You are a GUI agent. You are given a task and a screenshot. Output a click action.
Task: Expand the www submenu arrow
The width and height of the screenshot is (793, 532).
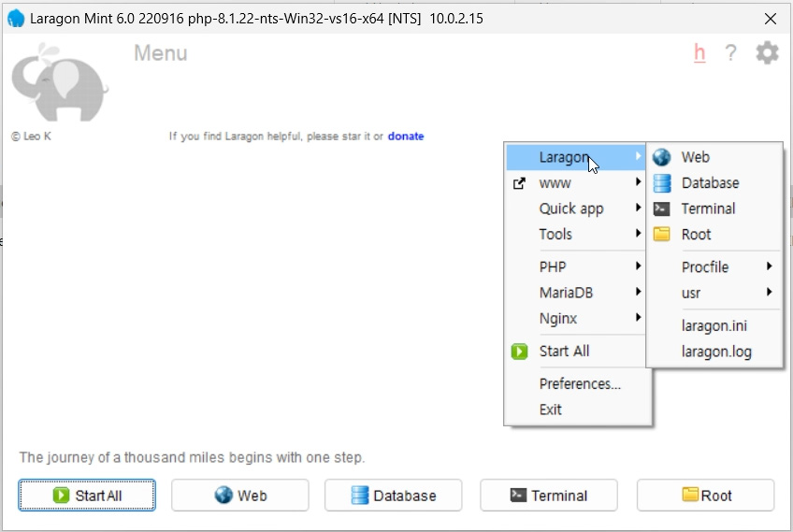[639, 182]
